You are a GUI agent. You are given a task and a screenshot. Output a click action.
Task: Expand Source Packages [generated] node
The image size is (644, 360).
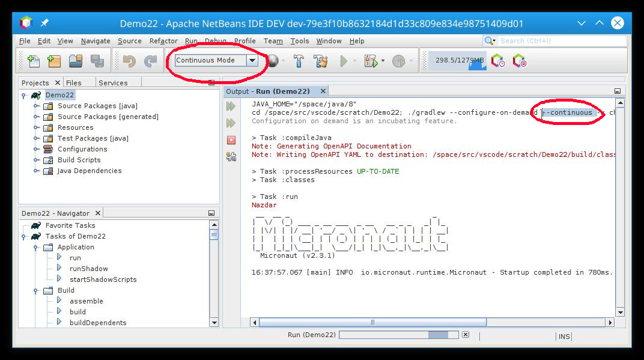[x=36, y=117]
